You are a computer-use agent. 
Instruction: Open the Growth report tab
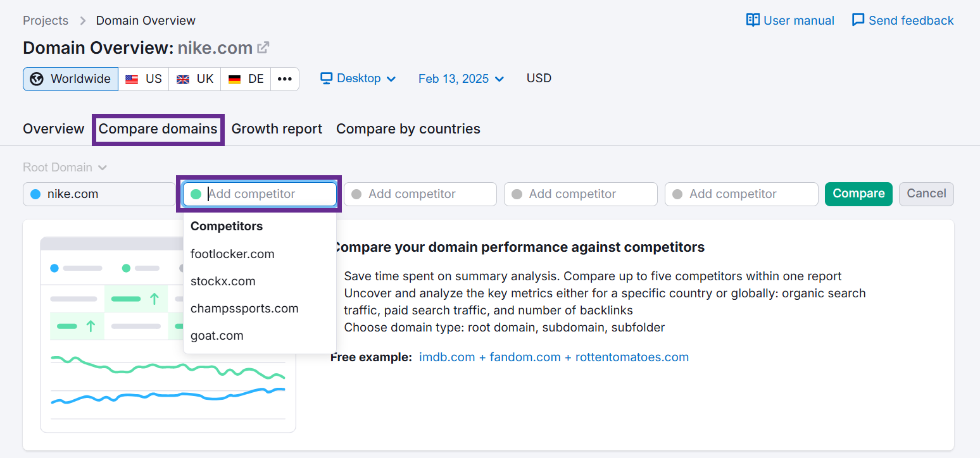(x=277, y=129)
